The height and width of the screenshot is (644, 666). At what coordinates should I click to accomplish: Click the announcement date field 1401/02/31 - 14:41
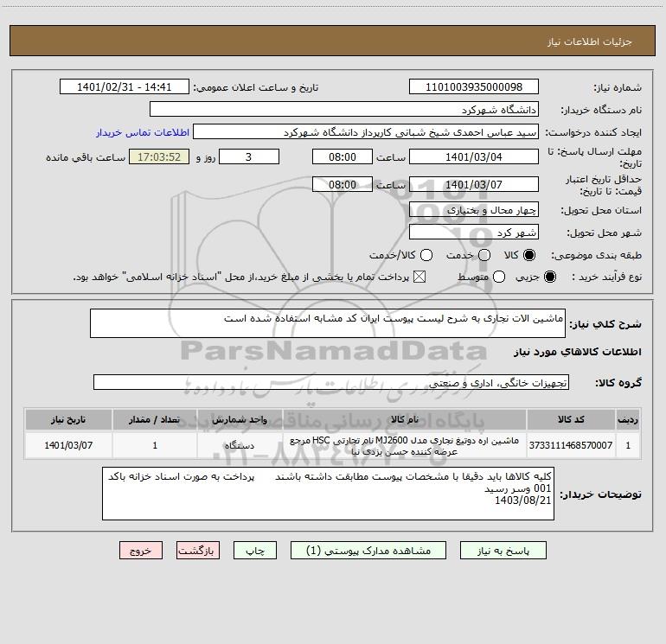pos(125,86)
